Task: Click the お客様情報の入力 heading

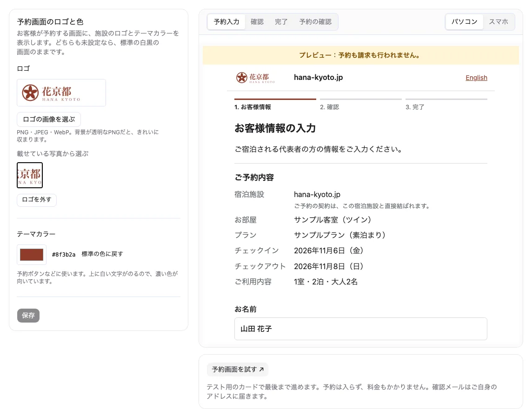Action: pyautogui.click(x=275, y=128)
